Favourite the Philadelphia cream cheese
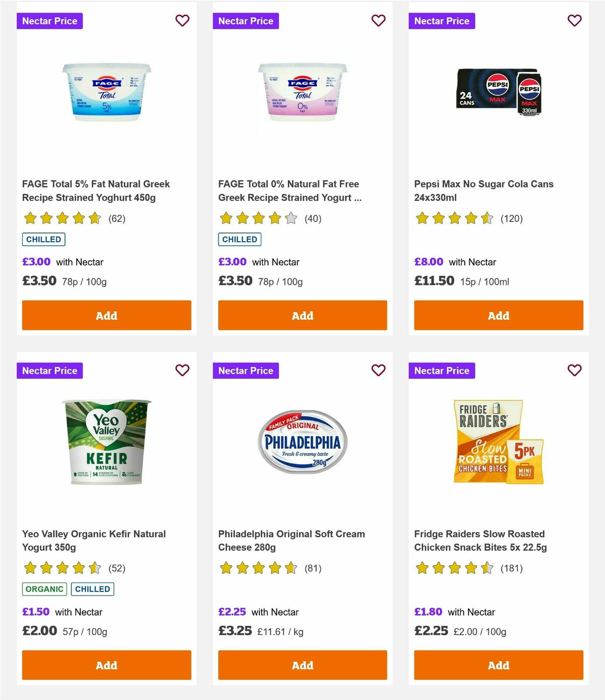The image size is (605, 700). [x=379, y=370]
